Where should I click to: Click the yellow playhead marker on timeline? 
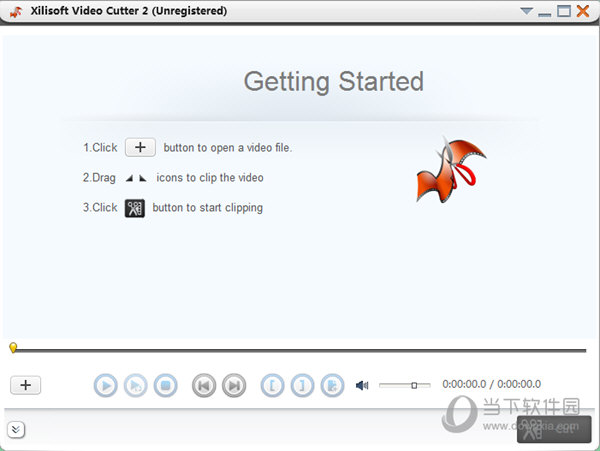pos(13,347)
